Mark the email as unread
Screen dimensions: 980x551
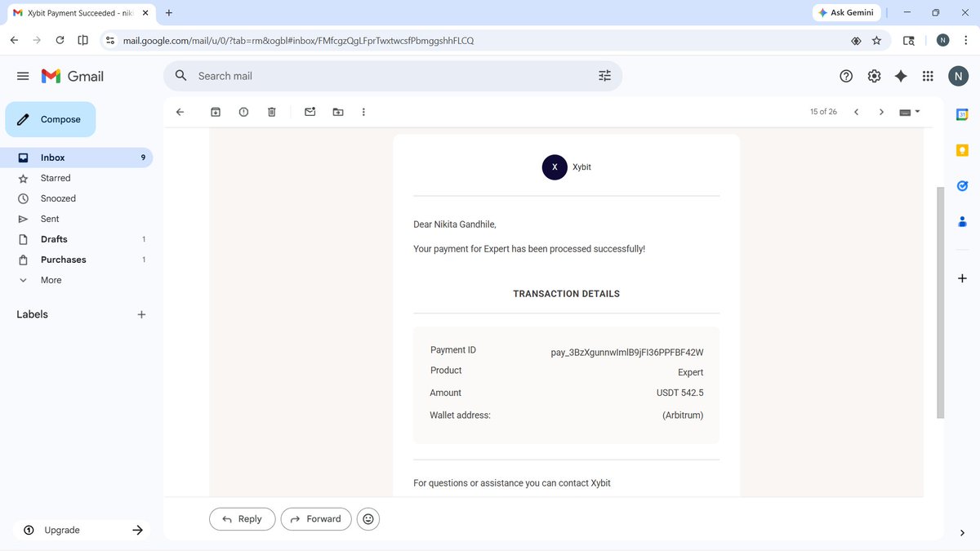point(310,112)
